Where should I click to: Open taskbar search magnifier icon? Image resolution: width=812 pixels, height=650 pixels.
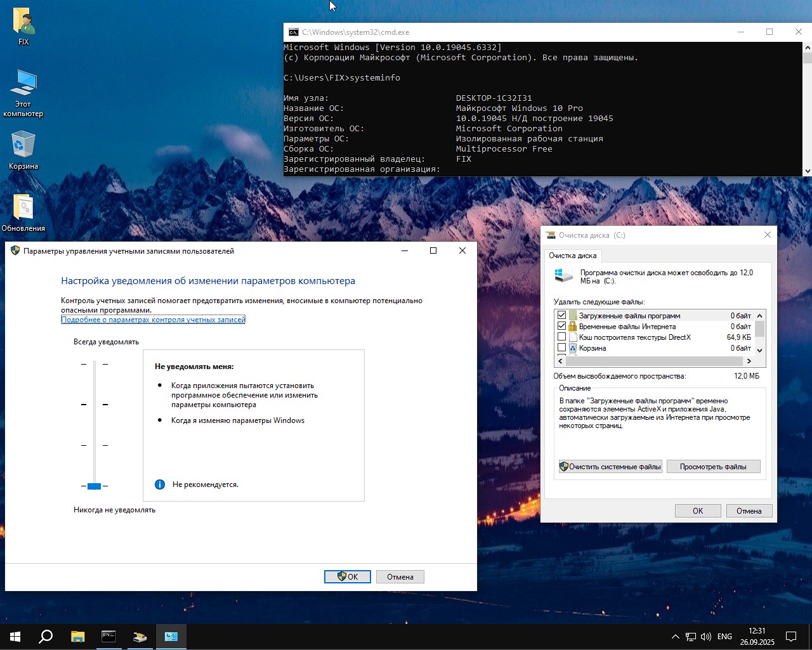46,637
